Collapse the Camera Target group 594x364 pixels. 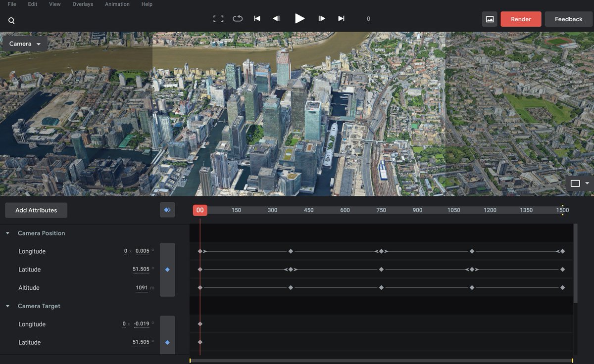pyautogui.click(x=7, y=306)
